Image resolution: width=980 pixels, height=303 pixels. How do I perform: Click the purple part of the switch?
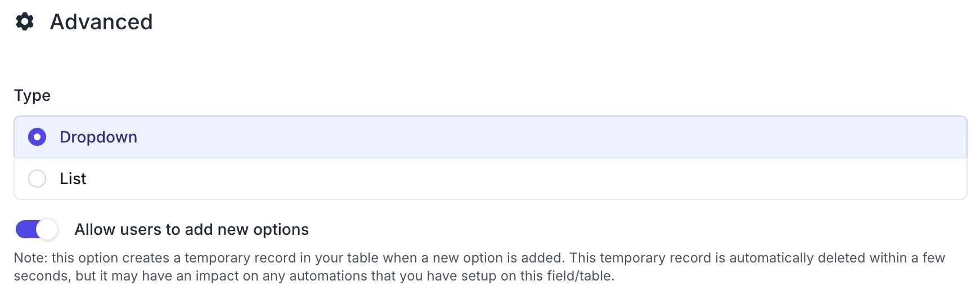(x=26, y=229)
